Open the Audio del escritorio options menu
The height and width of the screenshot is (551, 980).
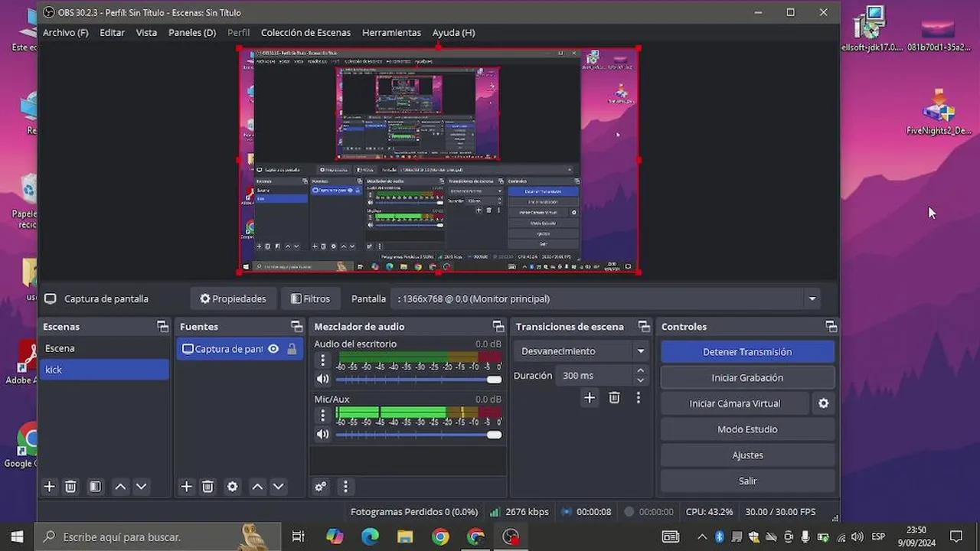[x=322, y=360]
